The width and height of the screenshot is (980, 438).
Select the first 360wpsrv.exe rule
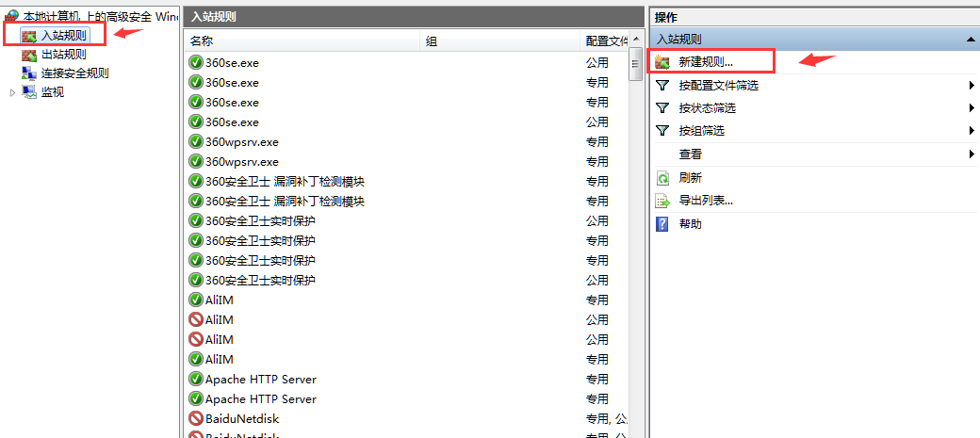click(x=242, y=142)
